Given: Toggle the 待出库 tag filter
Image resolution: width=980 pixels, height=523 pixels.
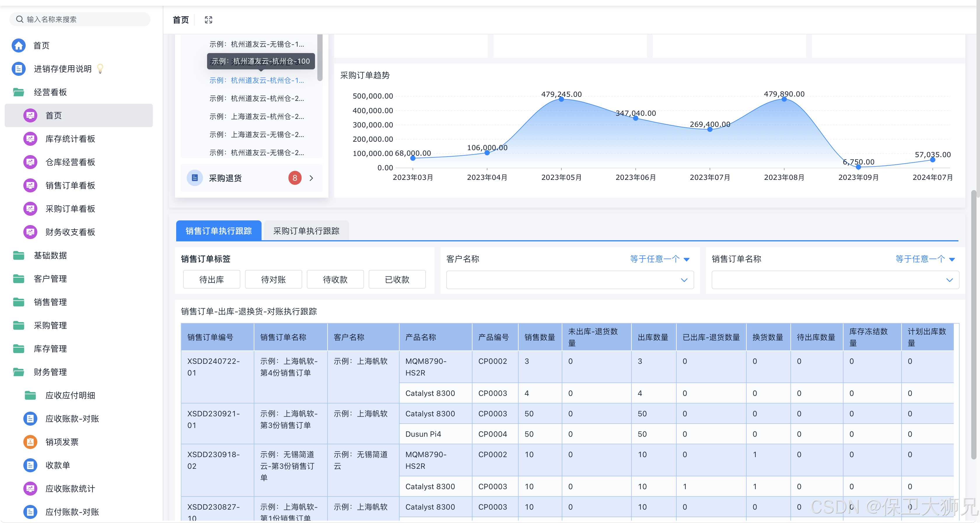Looking at the screenshot, I should (x=211, y=280).
